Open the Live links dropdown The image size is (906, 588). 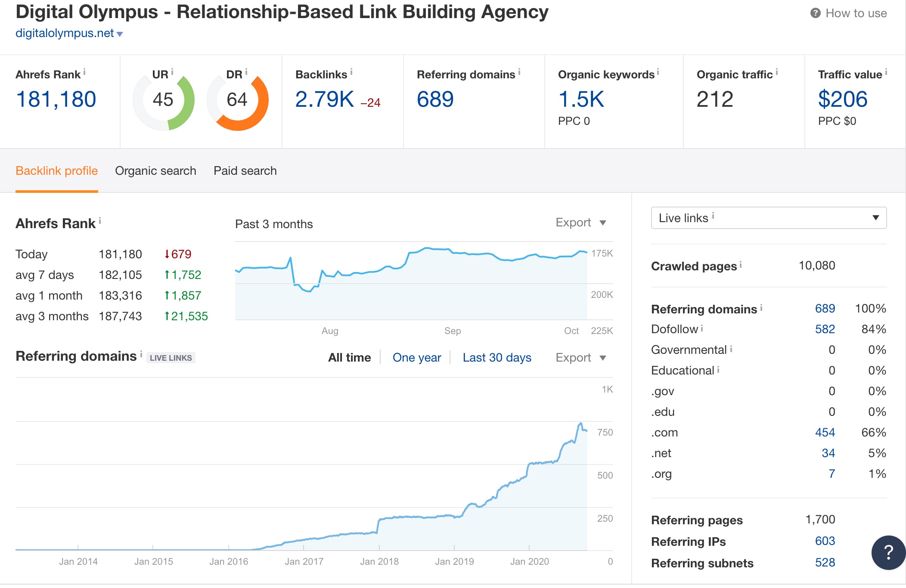(769, 218)
